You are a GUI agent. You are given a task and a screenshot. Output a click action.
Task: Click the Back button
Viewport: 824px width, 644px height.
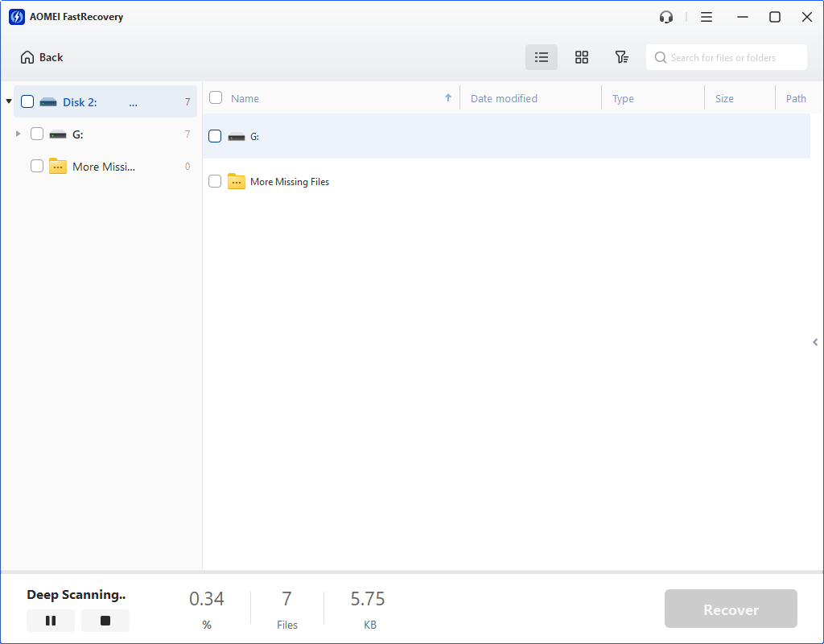click(x=41, y=57)
